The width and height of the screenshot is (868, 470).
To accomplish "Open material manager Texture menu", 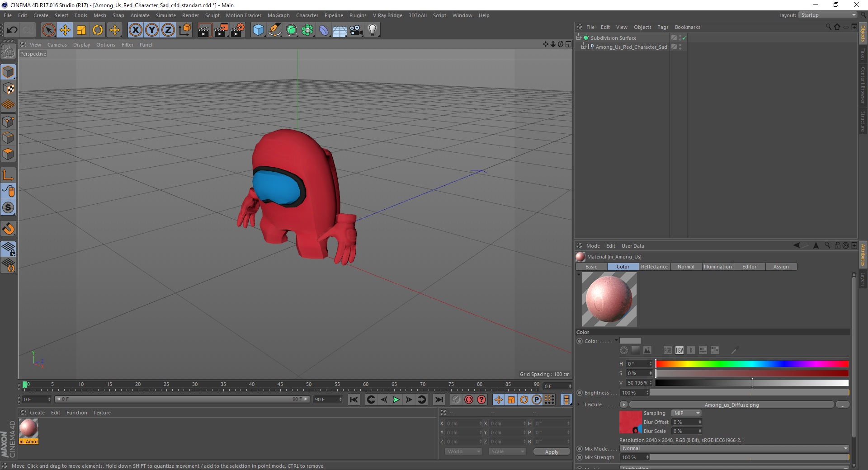I will [x=102, y=413].
